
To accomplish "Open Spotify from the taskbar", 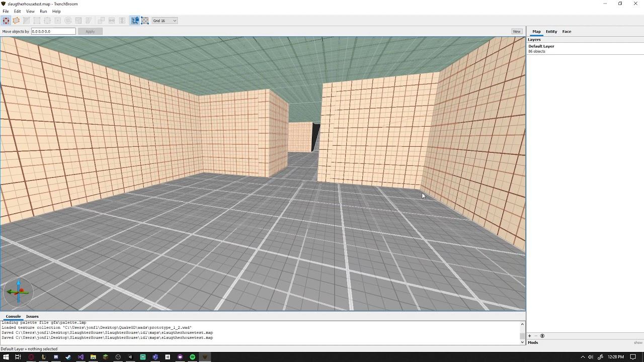I will point(192,357).
